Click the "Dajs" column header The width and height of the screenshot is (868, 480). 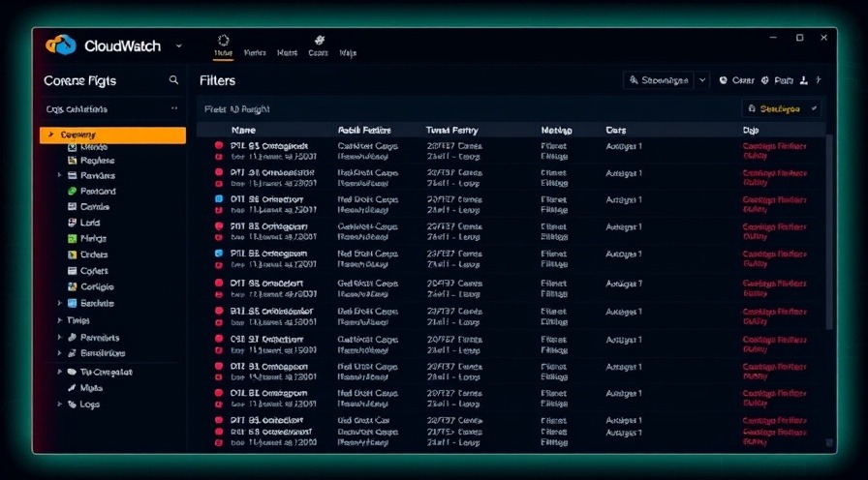click(x=750, y=131)
